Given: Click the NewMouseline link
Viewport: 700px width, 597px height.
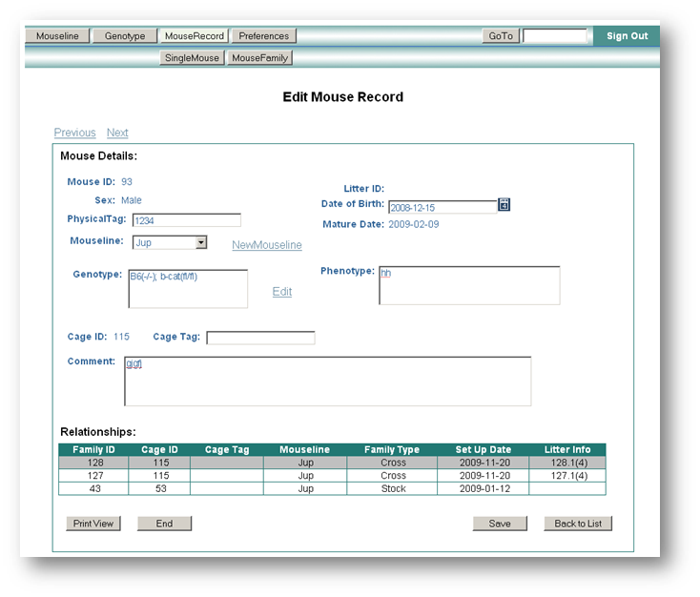Looking at the screenshot, I should click(267, 245).
